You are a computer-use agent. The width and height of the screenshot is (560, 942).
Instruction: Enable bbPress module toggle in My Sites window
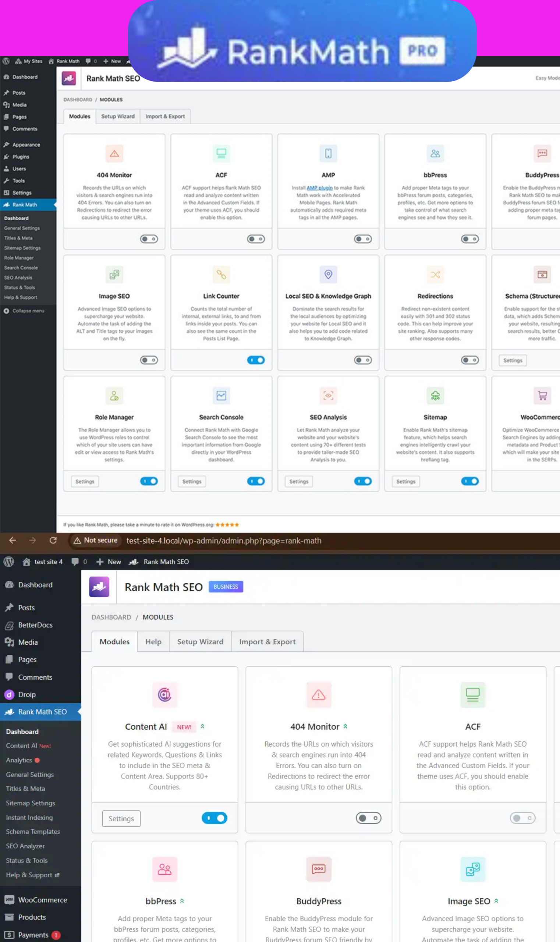pyautogui.click(x=470, y=239)
